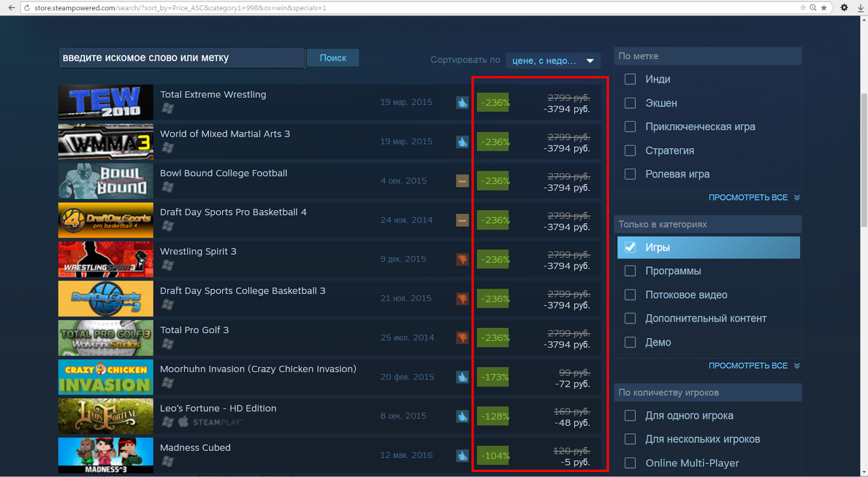Check the Экшен tag checkbox
Viewport: 868px width, 477px height.
click(630, 103)
